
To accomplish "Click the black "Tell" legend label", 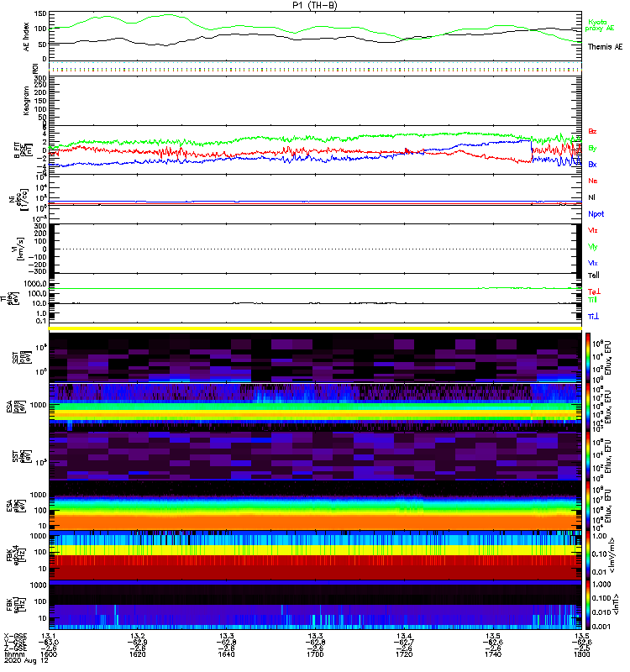I will click(593, 276).
